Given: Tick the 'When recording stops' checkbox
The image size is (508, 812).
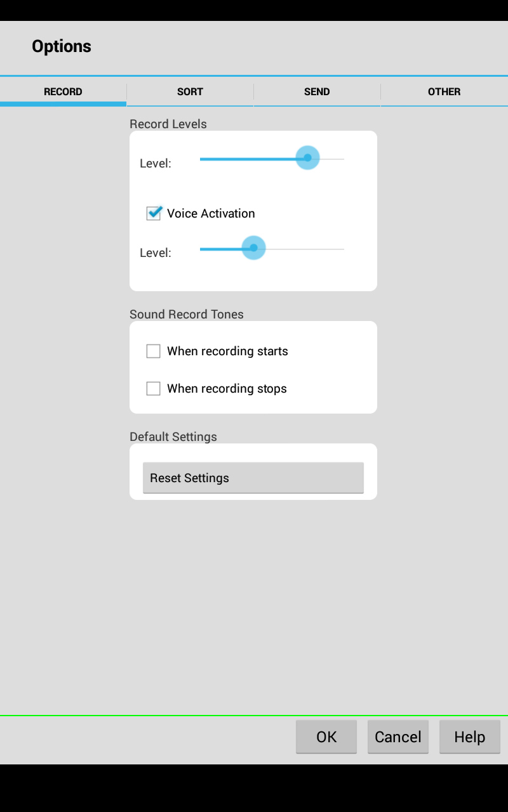Looking at the screenshot, I should pos(154,389).
